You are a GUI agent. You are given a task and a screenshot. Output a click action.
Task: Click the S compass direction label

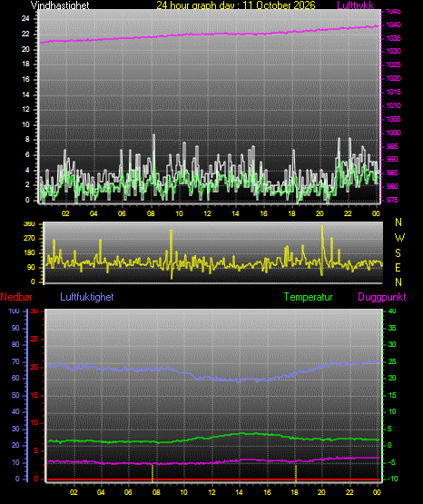[x=398, y=253]
